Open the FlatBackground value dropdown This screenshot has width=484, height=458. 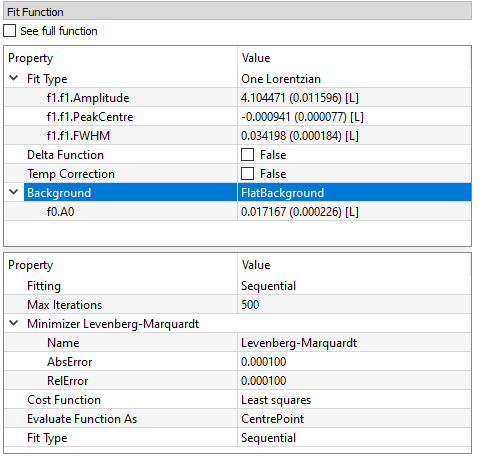[x=354, y=193]
